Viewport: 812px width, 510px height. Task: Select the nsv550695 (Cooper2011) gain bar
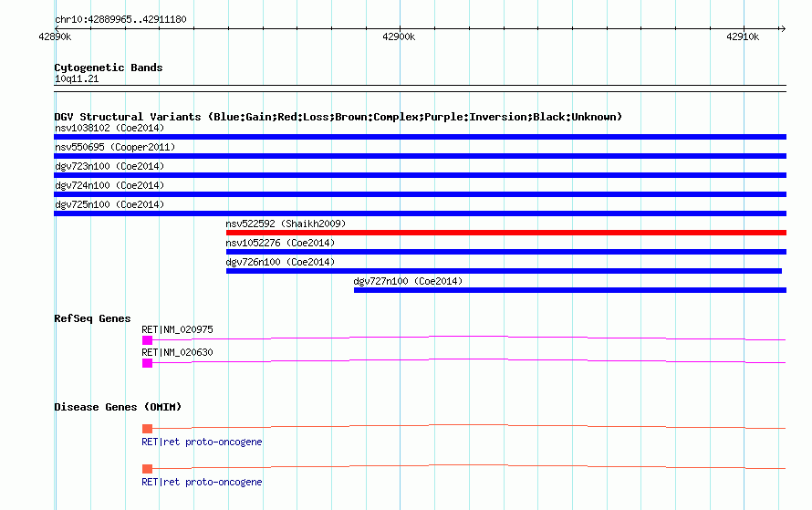[x=420, y=156]
